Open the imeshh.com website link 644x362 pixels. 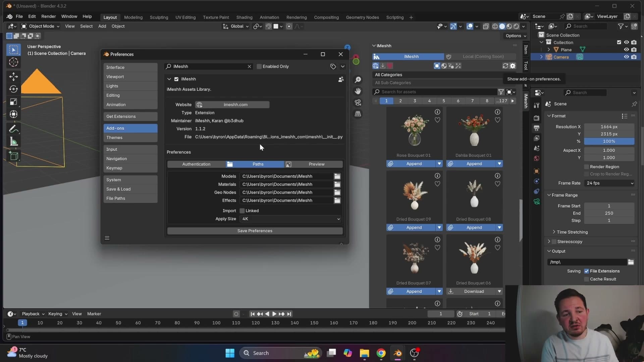(x=232, y=105)
